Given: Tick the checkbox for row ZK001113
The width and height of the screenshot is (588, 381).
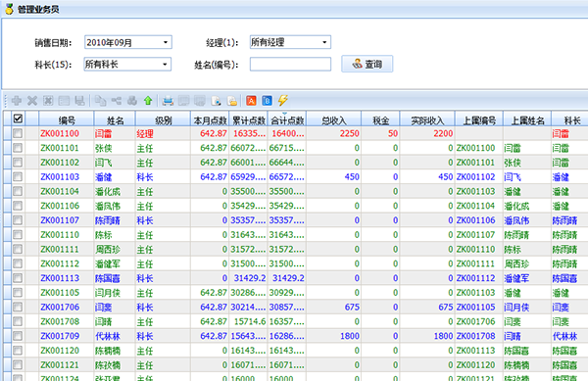Looking at the screenshot, I should [x=18, y=278].
